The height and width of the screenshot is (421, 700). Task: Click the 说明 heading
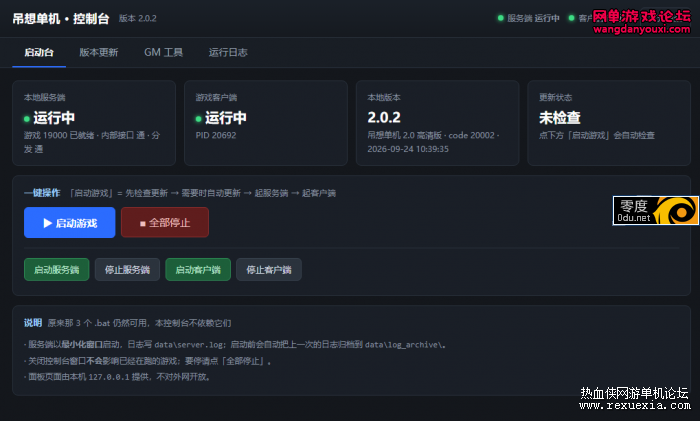coord(33,323)
